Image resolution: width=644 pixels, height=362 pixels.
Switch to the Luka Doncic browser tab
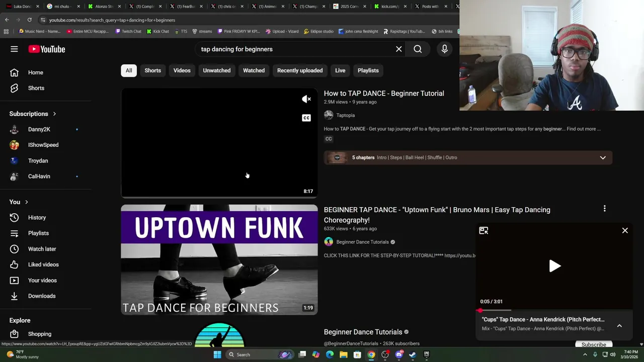(23, 7)
